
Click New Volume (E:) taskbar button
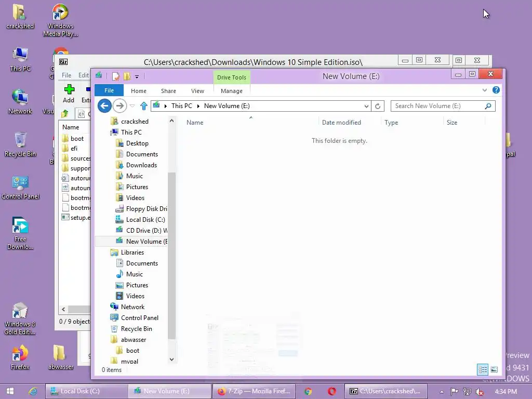[x=170, y=391]
